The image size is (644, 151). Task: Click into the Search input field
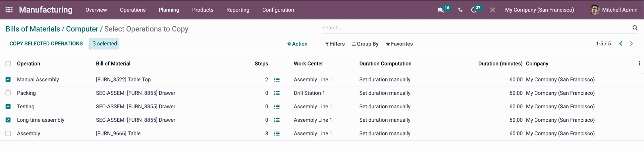point(476,28)
